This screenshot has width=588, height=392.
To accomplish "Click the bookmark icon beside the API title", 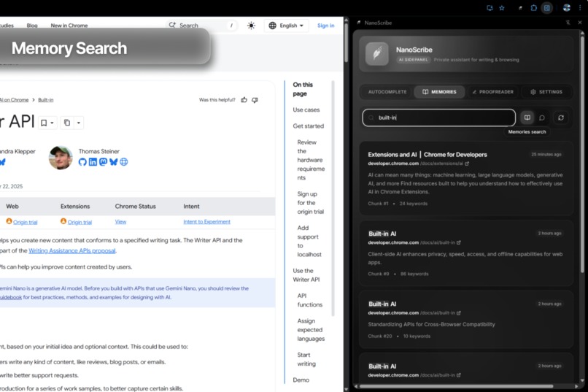I will coord(44,123).
